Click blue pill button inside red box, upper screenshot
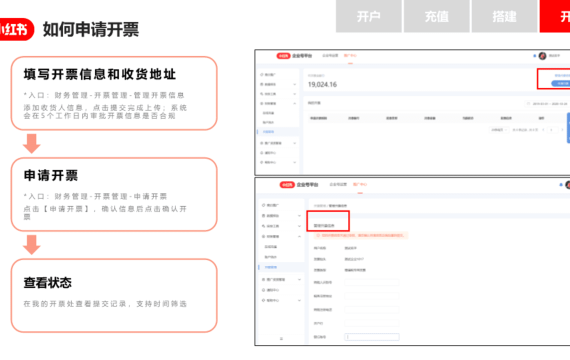 pyautogui.click(x=561, y=83)
